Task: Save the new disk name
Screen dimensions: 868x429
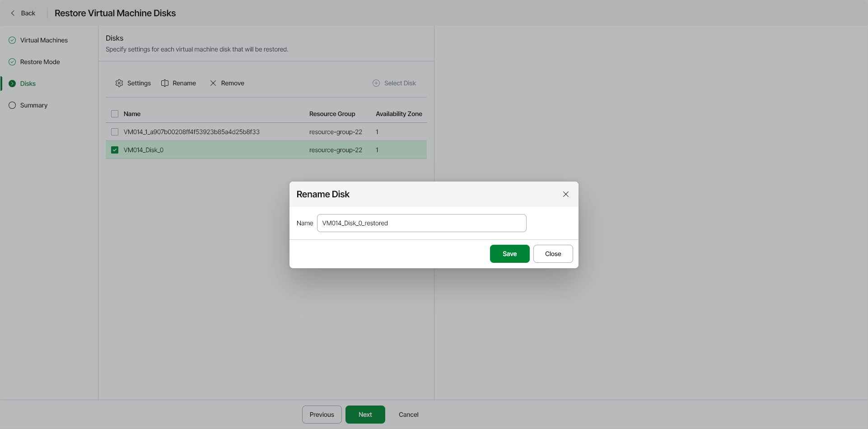Action: point(509,253)
